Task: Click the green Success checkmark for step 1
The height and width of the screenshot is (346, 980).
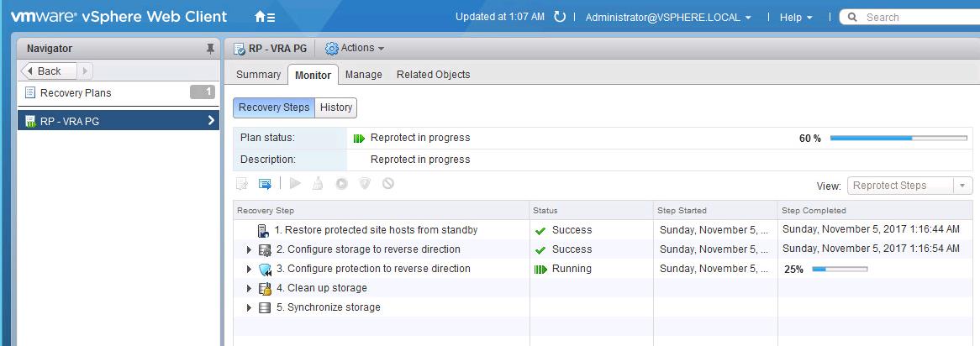Action: pyautogui.click(x=540, y=230)
